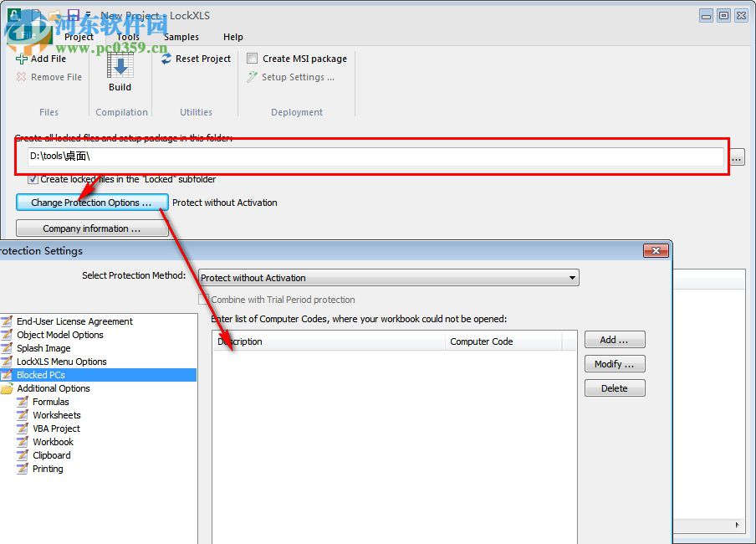Click Setup Settings text in Deployment group
The width and height of the screenshot is (756, 544).
point(298,77)
